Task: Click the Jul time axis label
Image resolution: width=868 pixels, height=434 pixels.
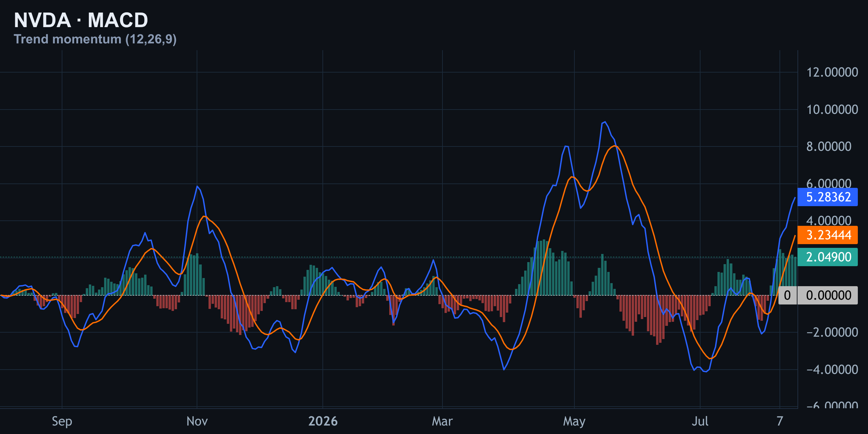Action: (700, 421)
